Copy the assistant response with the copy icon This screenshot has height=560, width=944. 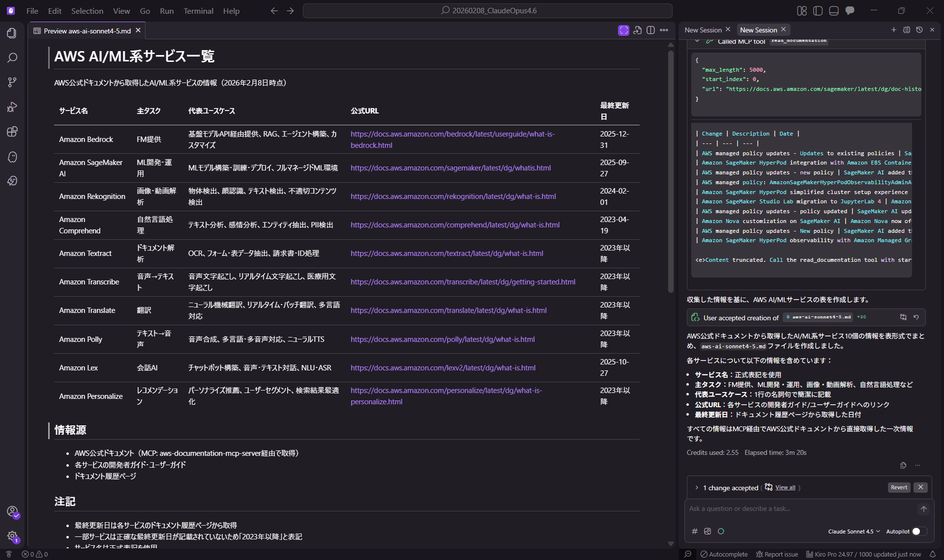pyautogui.click(x=903, y=465)
